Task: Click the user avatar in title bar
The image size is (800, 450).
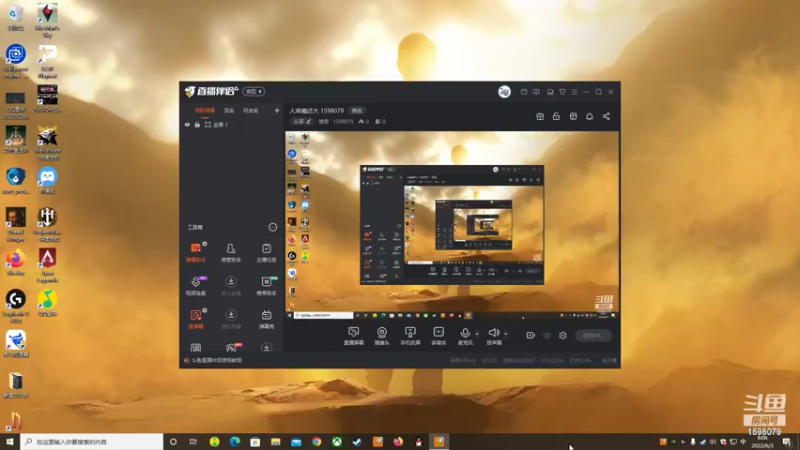Action: click(504, 92)
